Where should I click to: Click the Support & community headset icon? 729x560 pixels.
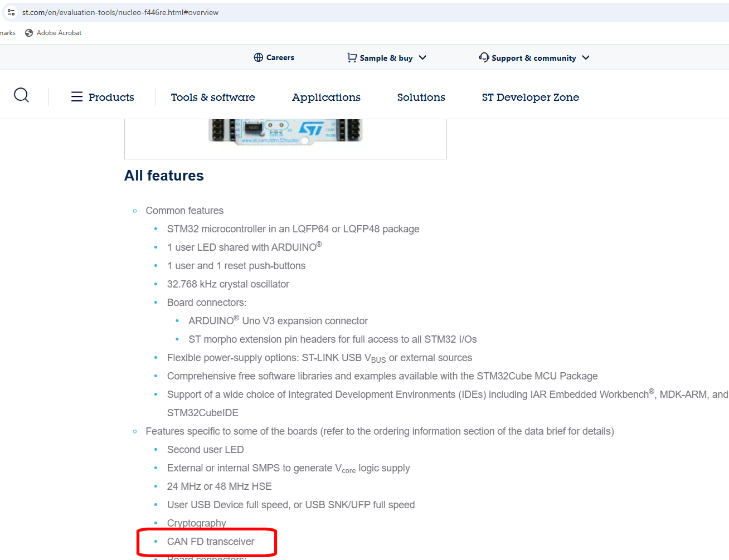[484, 57]
